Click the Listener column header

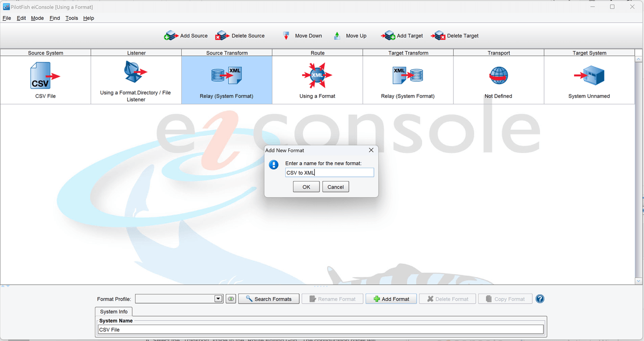tap(136, 53)
